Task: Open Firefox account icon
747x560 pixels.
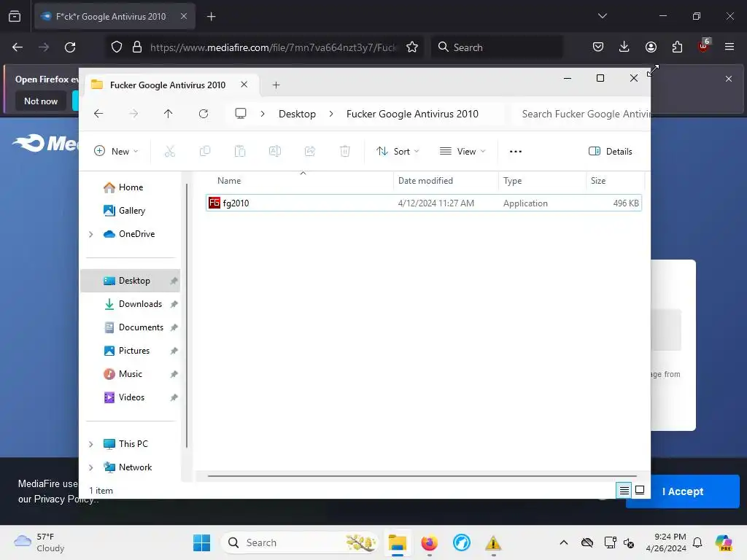Action: click(x=651, y=47)
